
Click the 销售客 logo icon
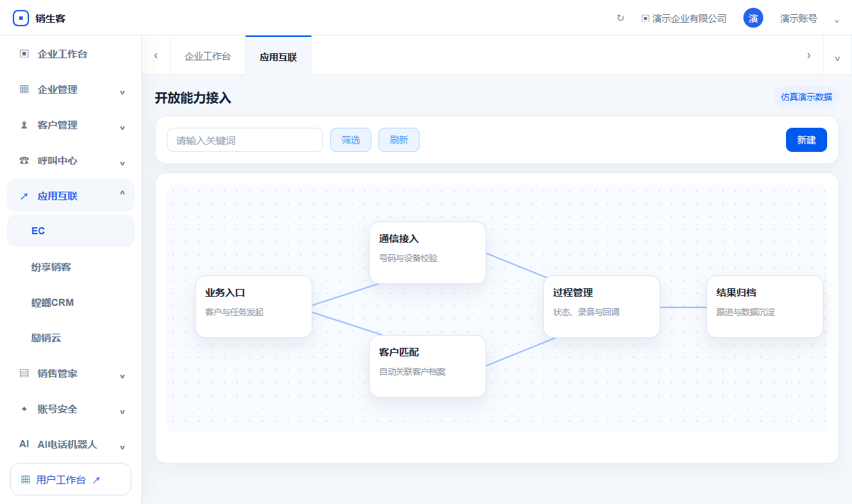[21, 18]
